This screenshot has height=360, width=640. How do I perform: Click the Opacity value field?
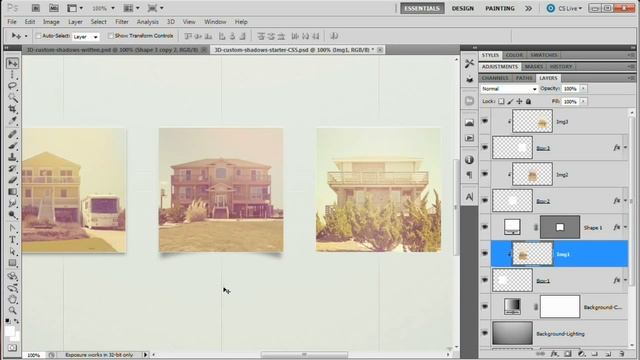coord(570,89)
